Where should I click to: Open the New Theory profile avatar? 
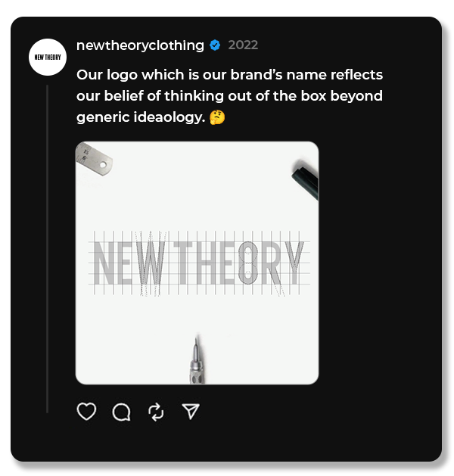48,57
